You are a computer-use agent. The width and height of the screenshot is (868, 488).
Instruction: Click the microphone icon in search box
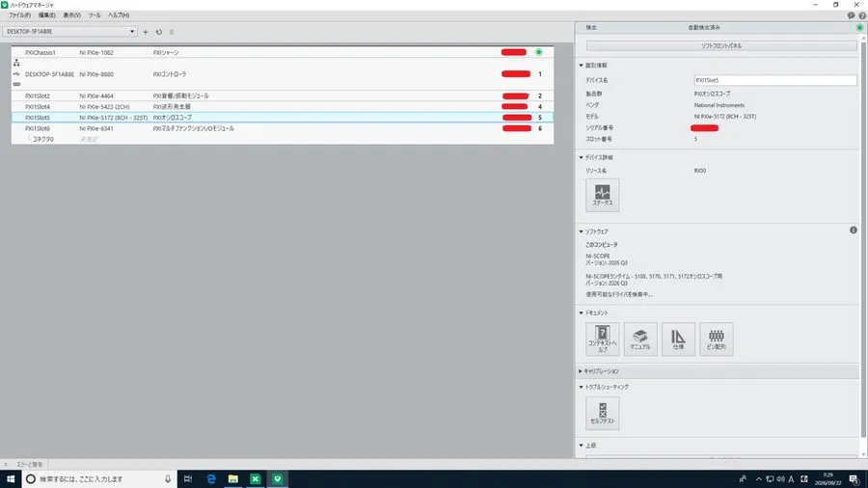click(168, 478)
